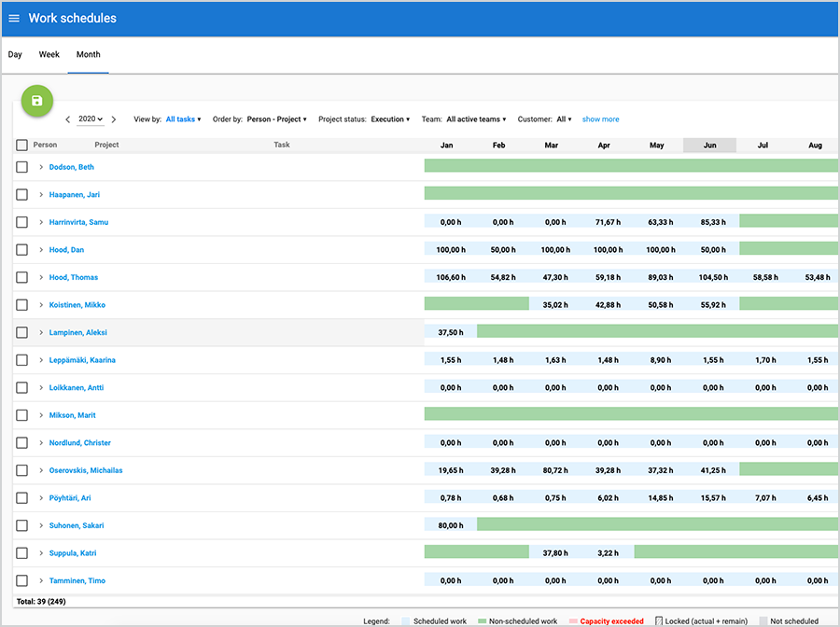Viewport: 840px width, 627px height.
Task: Click the Person column header
Action: click(x=45, y=145)
